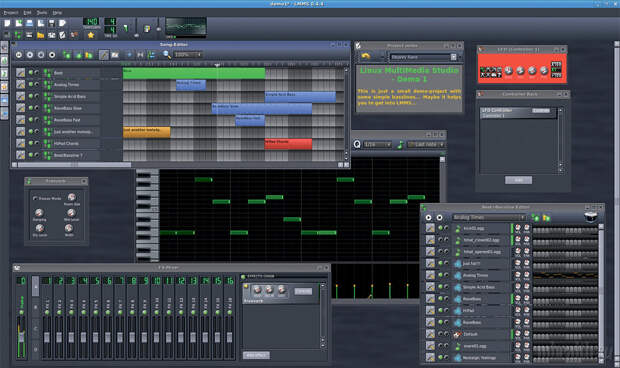
Task: Open new project from template dropdown
Action: point(19,23)
